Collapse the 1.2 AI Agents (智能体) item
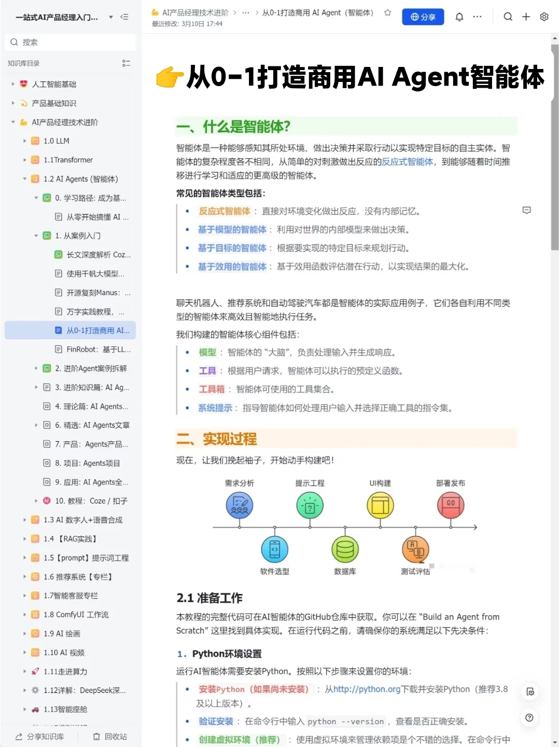 click(24, 179)
